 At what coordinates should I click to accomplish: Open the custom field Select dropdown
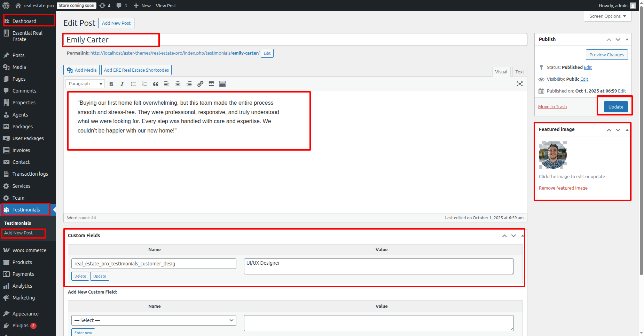(x=154, y=320)
